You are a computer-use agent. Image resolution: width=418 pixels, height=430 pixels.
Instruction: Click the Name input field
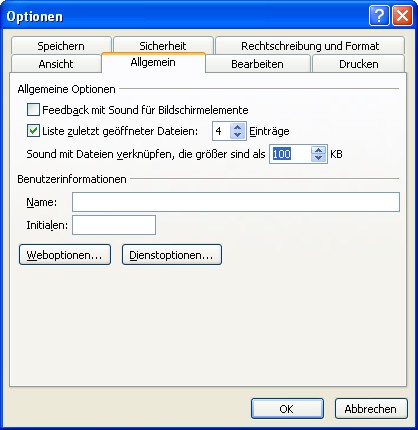[236, 202]
